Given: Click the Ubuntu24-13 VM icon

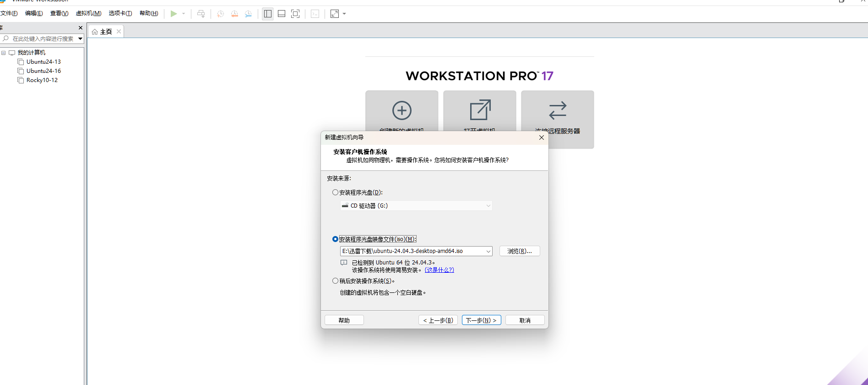Looking at the screenshot, I should (21, 62).
